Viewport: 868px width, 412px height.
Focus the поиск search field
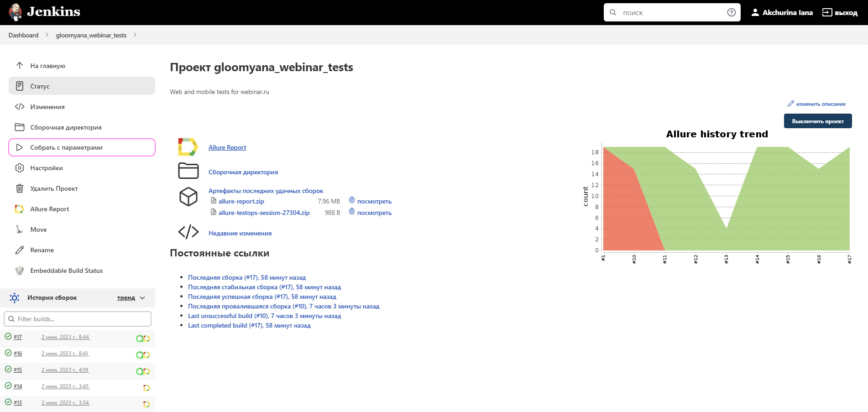(672, 12)
